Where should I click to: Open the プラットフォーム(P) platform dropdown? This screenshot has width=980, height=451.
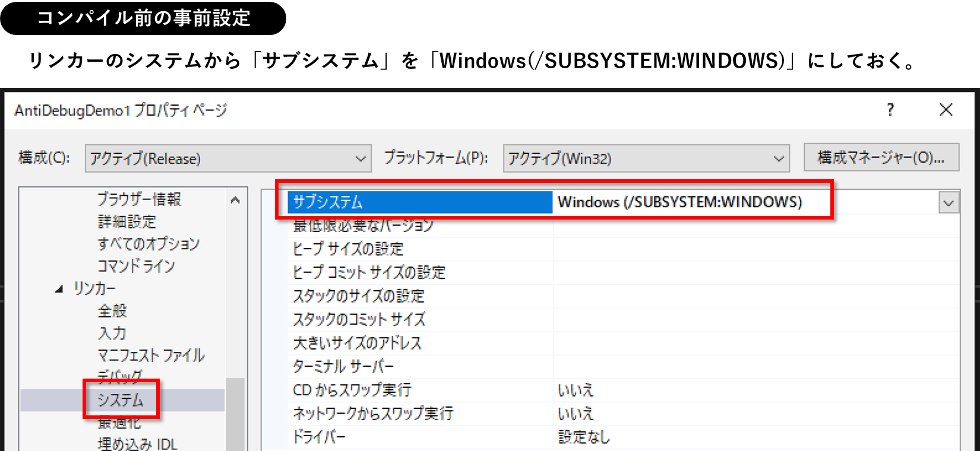click(x=646, y=158)
